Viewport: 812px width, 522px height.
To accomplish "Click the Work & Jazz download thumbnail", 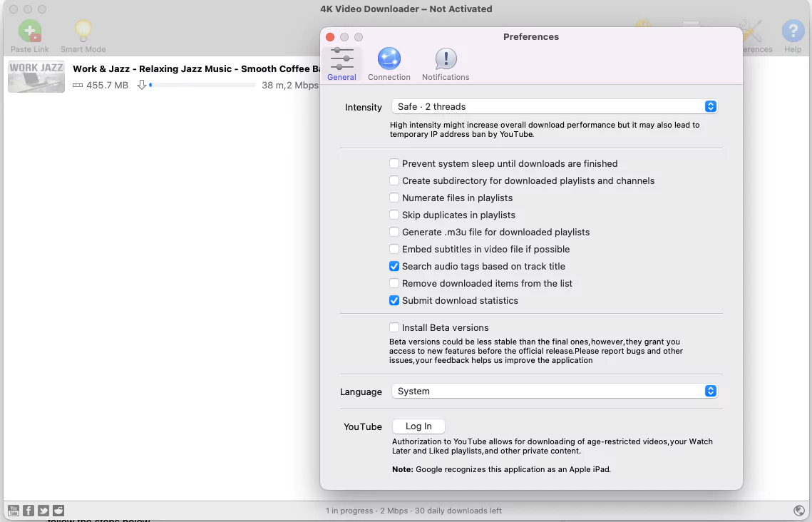I will 36,76.
